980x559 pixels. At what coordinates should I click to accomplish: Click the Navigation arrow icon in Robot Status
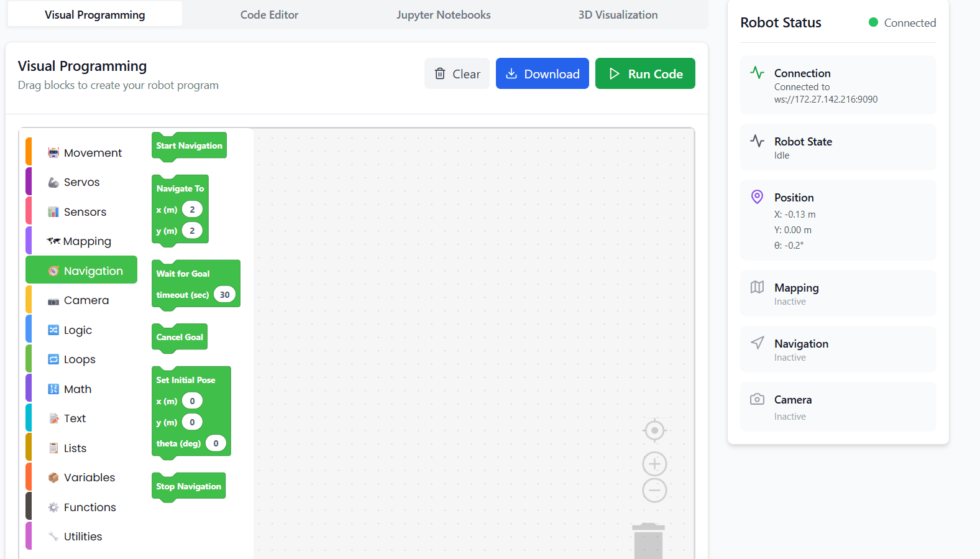click(757, 343)
